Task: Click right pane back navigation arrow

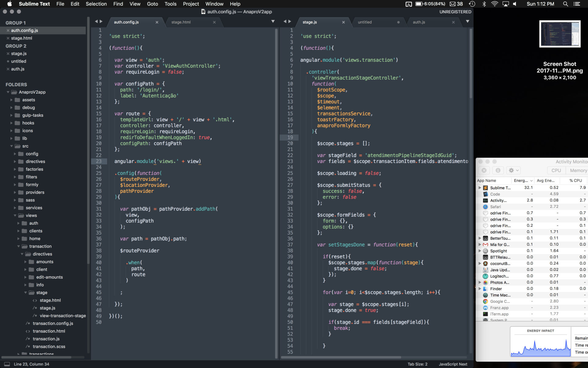Action: (x=285, y=21)
